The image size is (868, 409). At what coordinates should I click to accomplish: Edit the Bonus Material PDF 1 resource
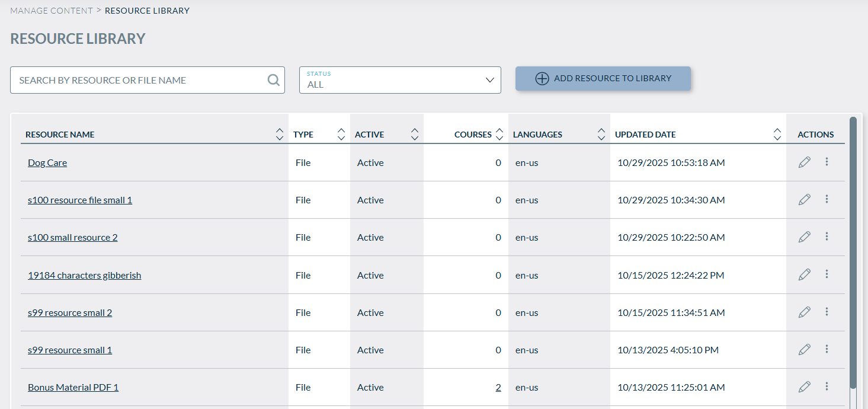click(804, 387)
